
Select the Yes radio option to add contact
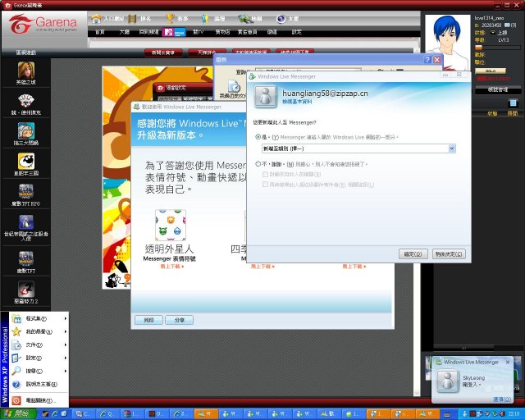click(258, 137)
